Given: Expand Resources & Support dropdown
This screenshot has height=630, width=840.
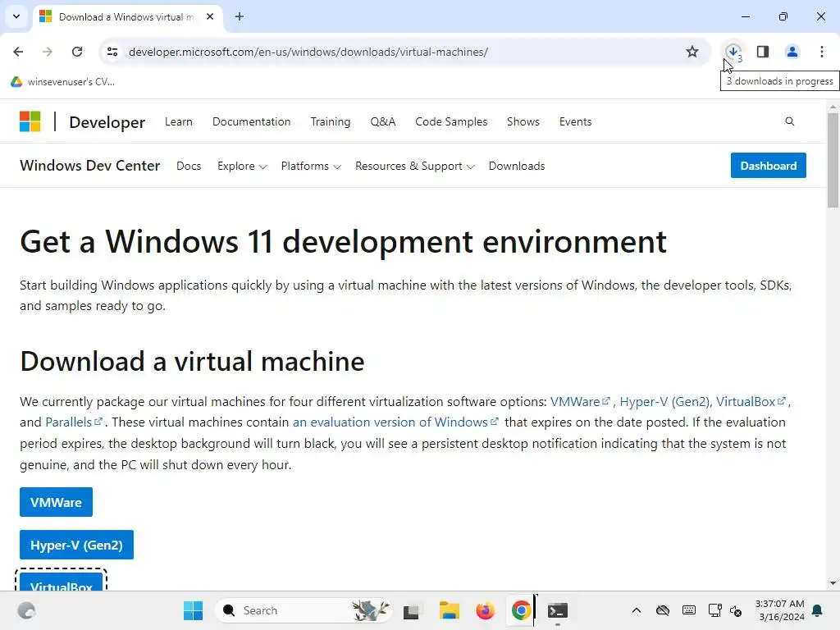Looking at the screenshot, I should [x=414, y=166].
